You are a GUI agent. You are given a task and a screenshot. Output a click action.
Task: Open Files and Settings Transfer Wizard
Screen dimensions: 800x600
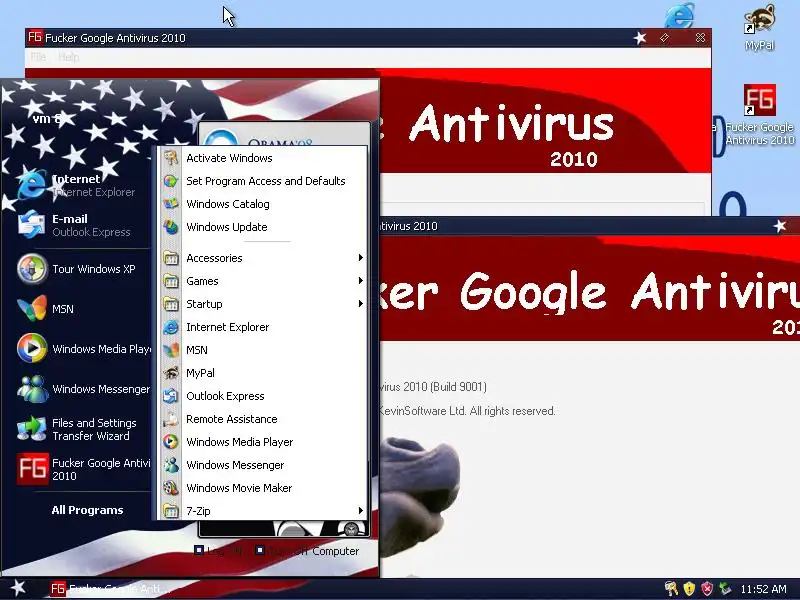[x=82, y=429]
